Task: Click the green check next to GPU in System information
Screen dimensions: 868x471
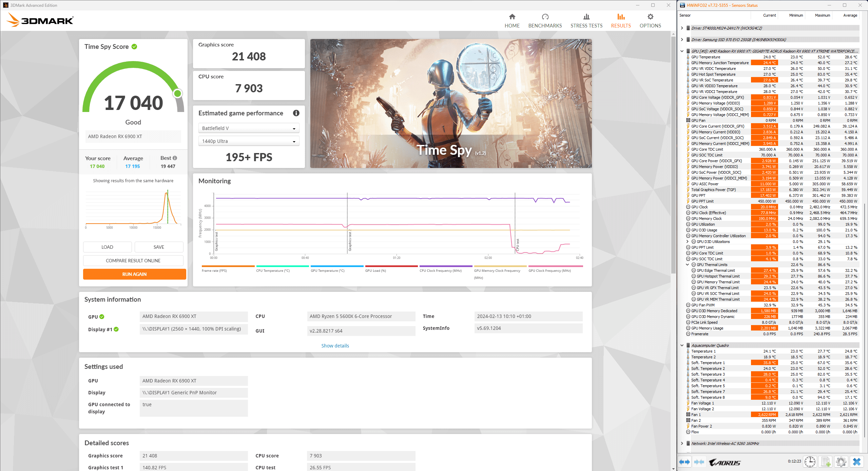Action: point(102,317)
